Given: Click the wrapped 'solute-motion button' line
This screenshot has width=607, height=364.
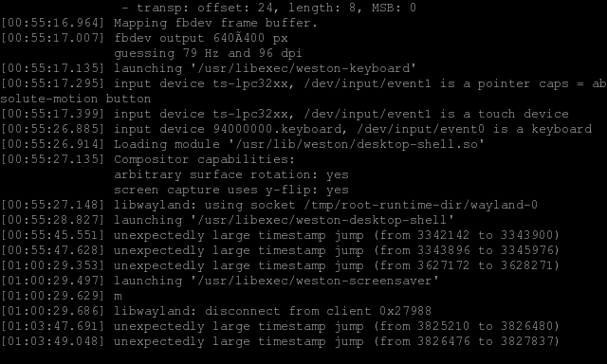Looking at the screenshot, I should pyautogui.click(x=76, y=99).
